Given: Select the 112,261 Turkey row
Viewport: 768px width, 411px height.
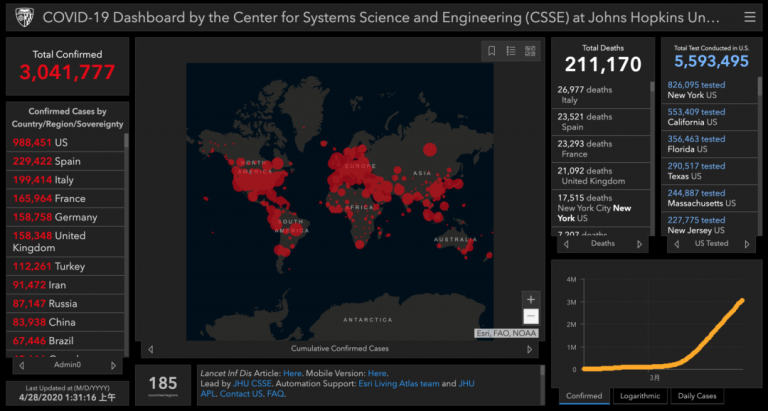Looking at the screenshot, I should pos(65,266).
